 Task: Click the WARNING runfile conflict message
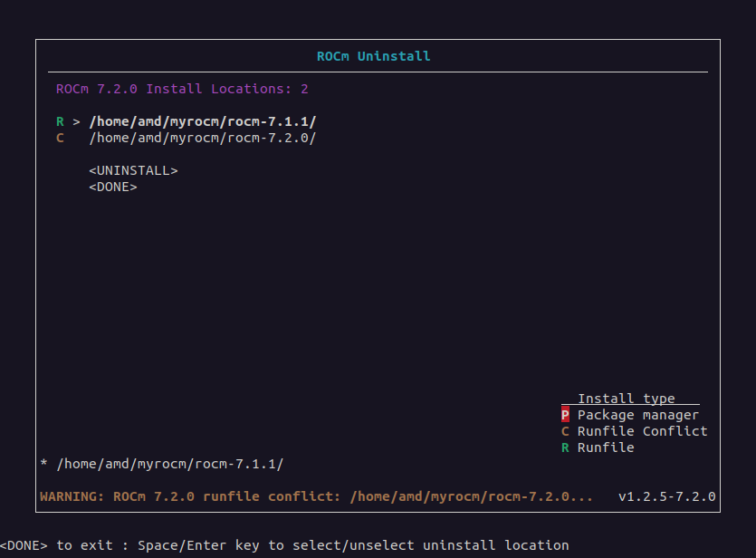[x=317, y=496]
